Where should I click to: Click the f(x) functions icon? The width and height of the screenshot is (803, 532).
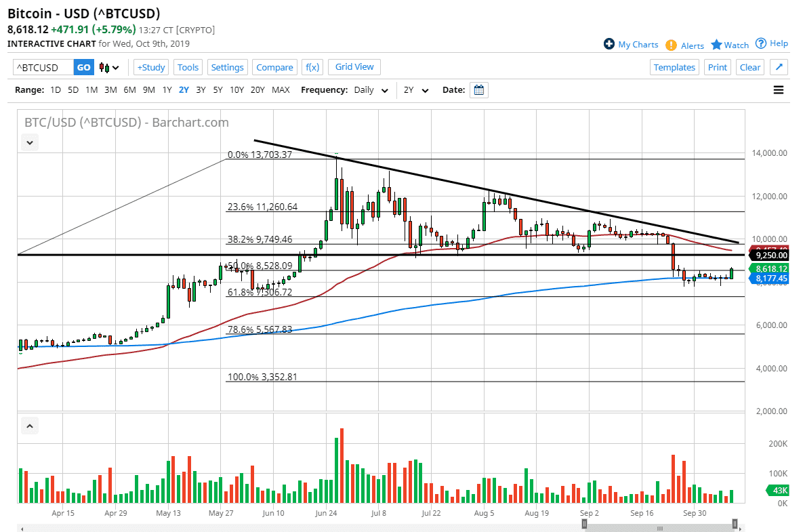pos(312,67)
